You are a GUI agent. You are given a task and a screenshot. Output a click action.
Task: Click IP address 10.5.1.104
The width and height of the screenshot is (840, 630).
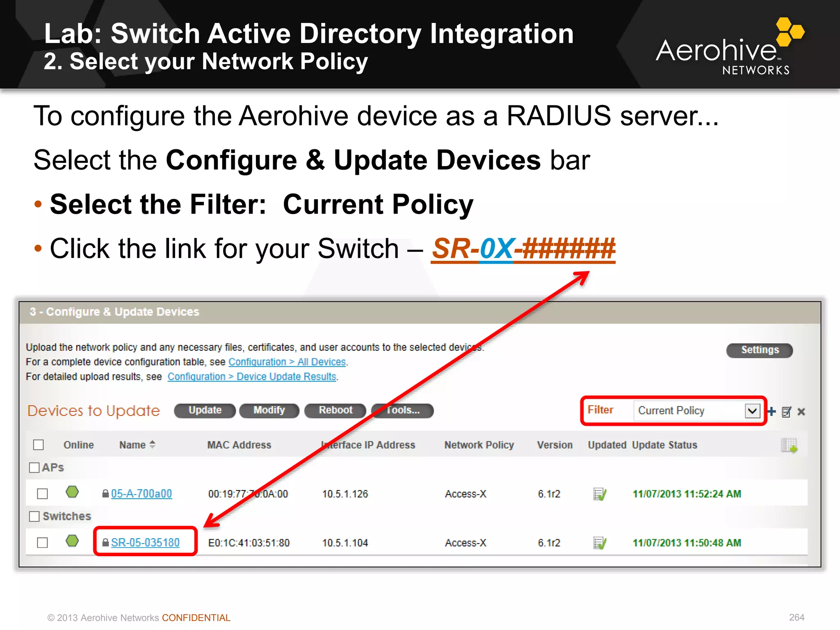(x=345, y=543)
